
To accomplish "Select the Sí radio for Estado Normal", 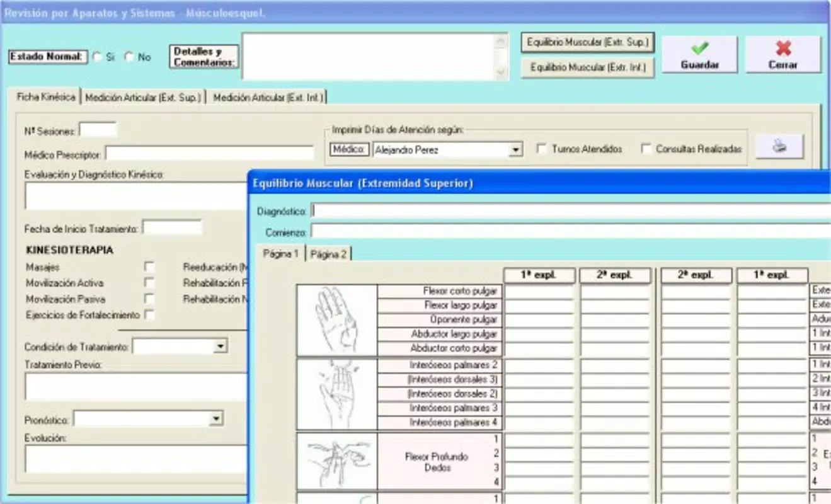I will [x=97, y=57].
